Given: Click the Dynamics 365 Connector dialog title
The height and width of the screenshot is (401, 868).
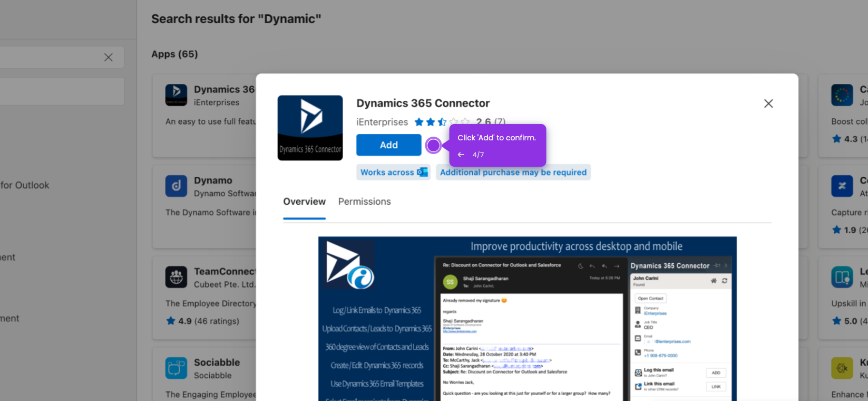Looking at the screenshot, I should tap(423, 103).
